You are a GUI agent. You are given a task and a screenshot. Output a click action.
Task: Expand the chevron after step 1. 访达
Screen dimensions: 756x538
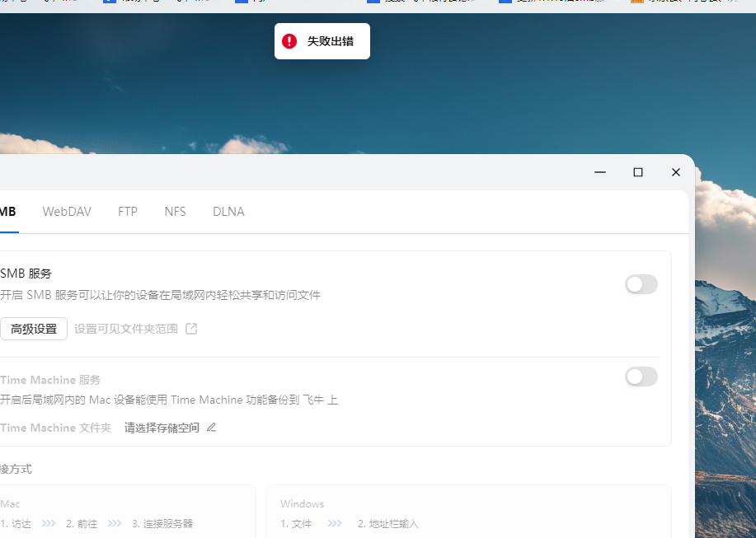click(48, 522)
